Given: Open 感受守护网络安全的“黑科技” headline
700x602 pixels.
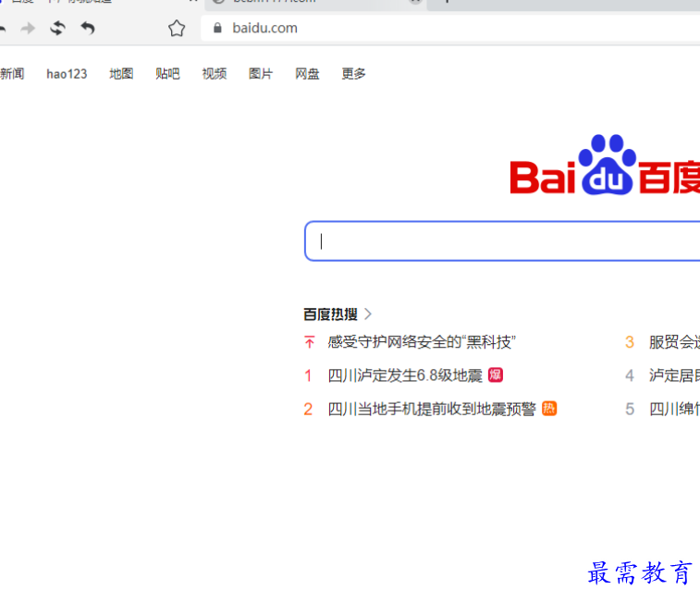Looking at the screenshot, I should [x=422, y=342].
